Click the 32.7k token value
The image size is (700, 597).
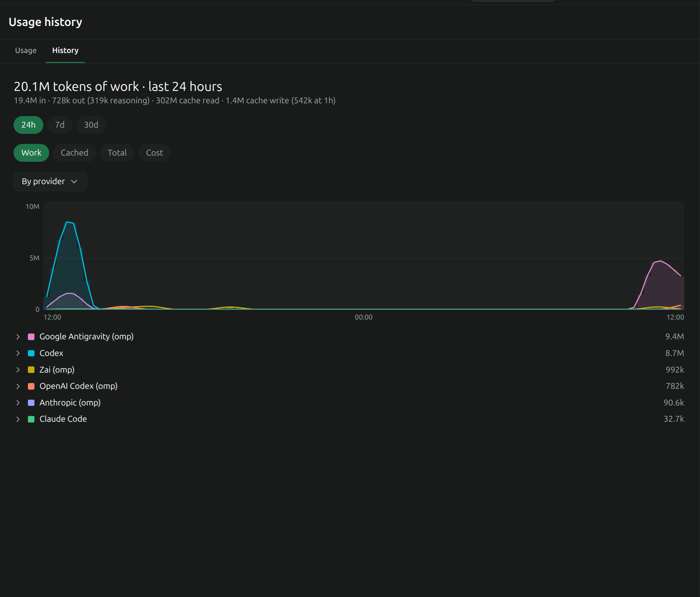pos(674,419)
